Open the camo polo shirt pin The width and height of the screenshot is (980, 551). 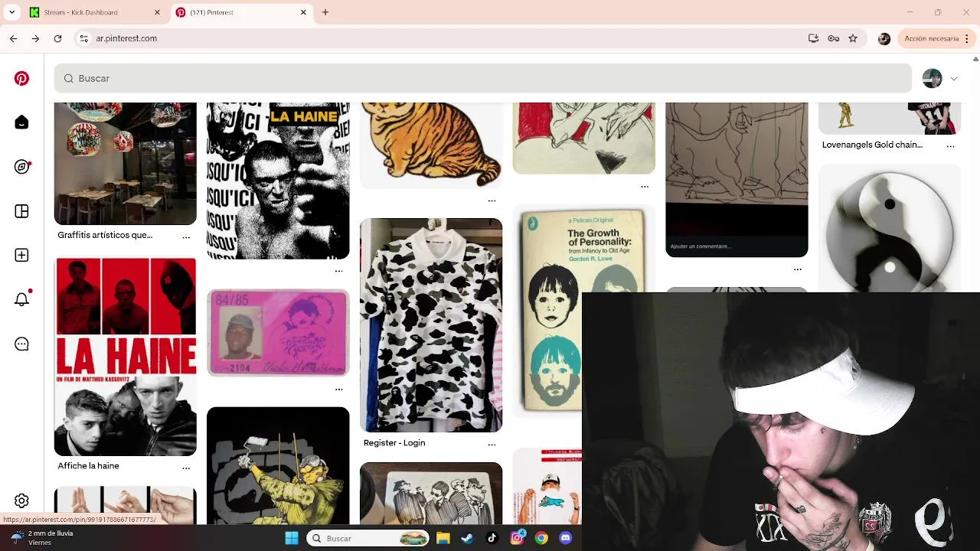[431, 325]
